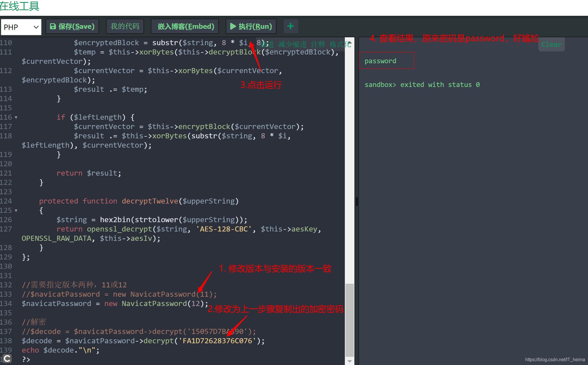Click the 格式化 format tool
The image size is (588, 365).
340,45
